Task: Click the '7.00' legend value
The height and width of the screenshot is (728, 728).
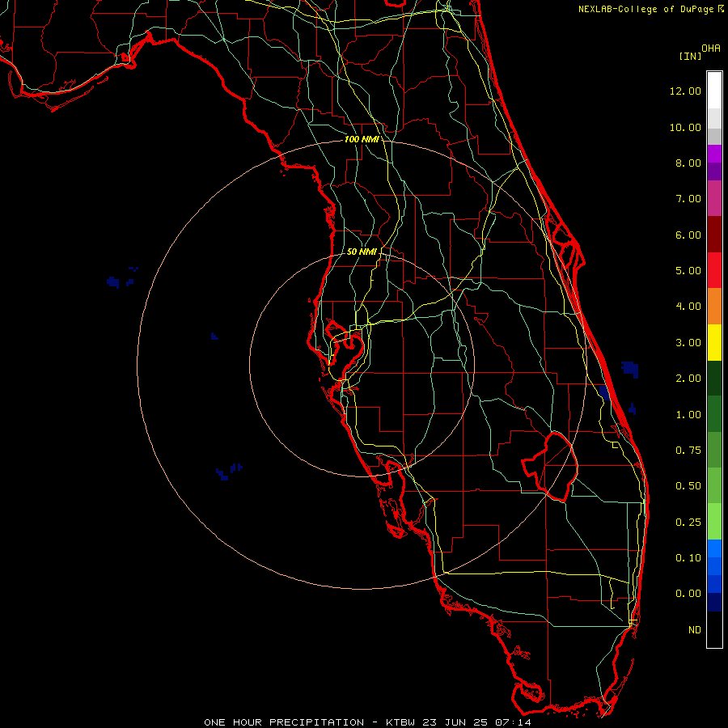Action: click(x=688, y=199)
